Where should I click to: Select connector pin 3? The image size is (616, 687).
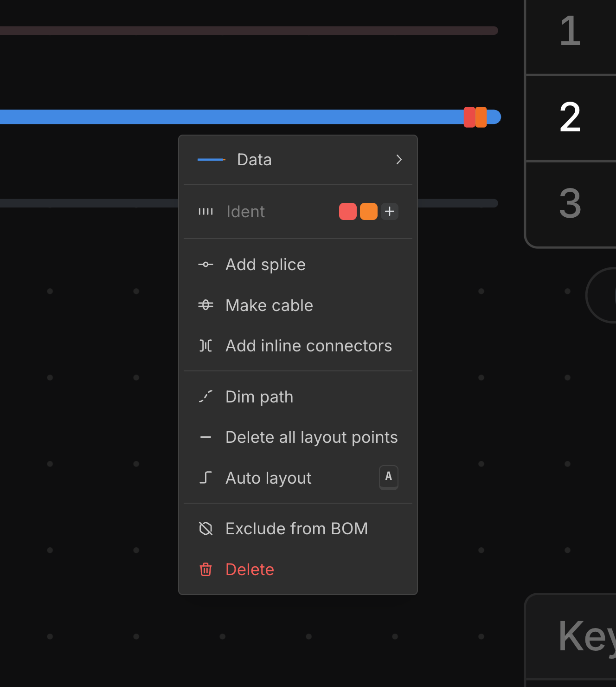(x=570, y=203)
